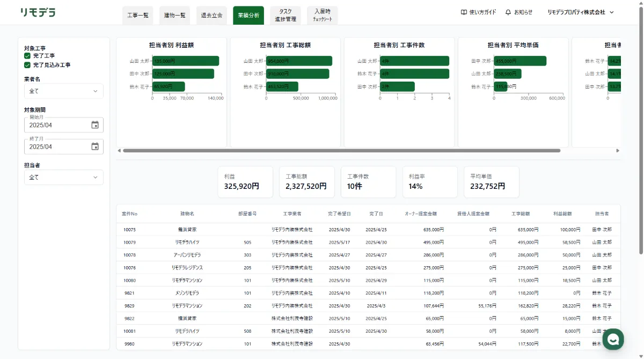644x359 pixels.
Task: Select the タスク進捗管理 tab
Action: [286, 16]
